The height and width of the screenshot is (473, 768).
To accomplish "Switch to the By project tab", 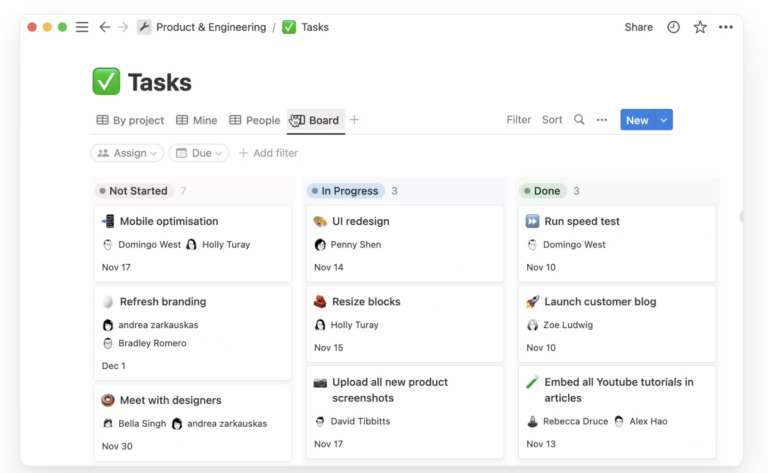I will click(x=130, y=120).
